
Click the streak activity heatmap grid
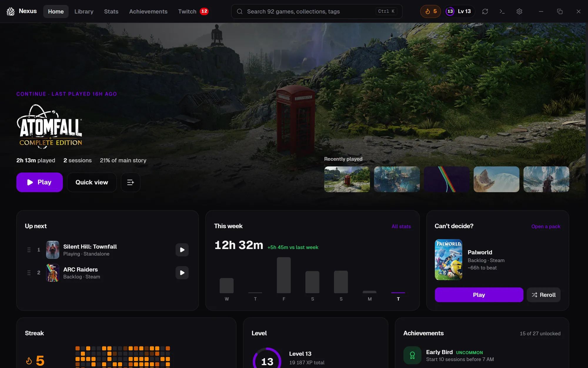[x=123, y=357]
